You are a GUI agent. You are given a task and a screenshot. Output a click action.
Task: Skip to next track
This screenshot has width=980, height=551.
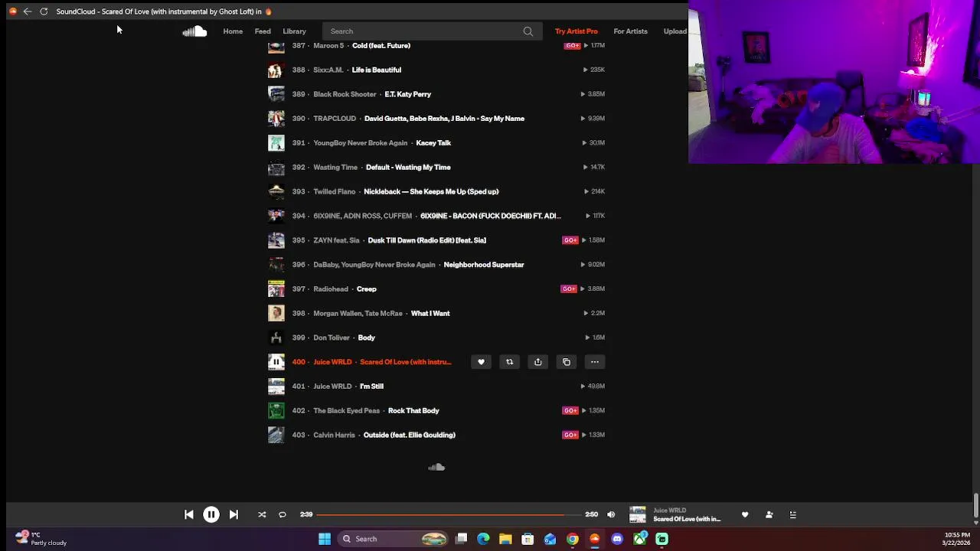coord(234,515)
